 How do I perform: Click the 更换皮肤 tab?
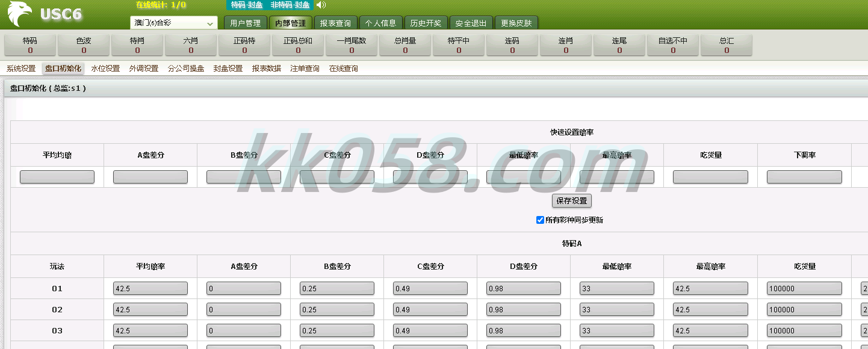click(516, 23)
